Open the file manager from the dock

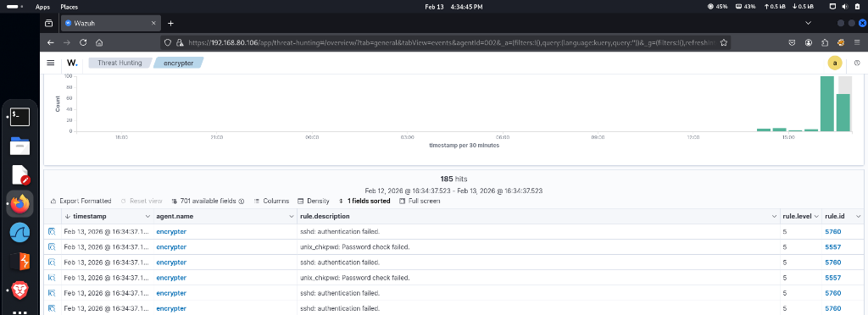20,146
